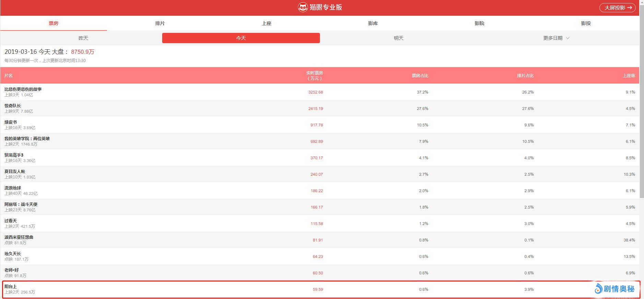Select the 影投 tab
Screen dimensions: 644x299
[x=586, y=23]
